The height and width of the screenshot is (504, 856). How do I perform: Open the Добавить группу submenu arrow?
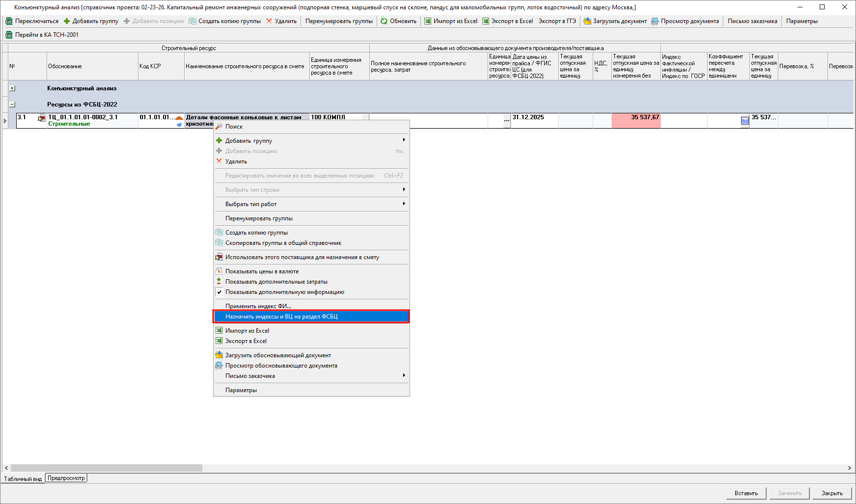pos(404,140)
